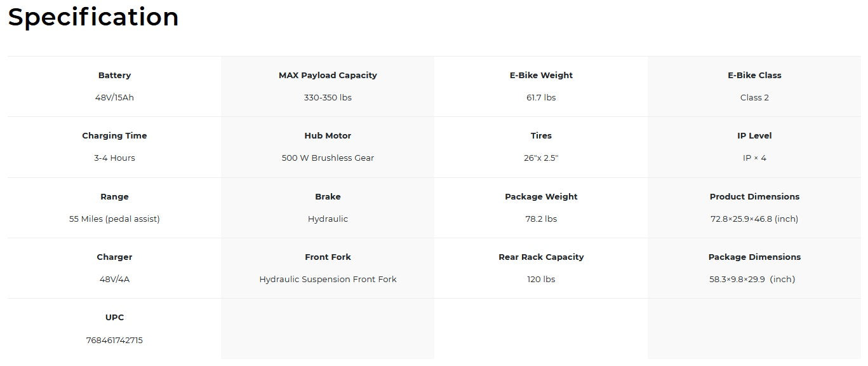Screen dimensions: 868x366
Task: Select the 55 Miles (pedal assist) value
Action: coord(114,219)
